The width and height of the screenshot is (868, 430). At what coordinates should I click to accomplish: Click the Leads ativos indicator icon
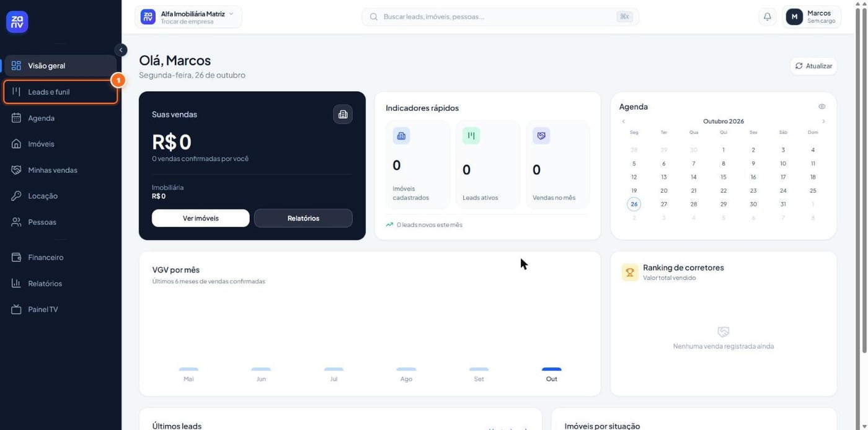point(471,136)
